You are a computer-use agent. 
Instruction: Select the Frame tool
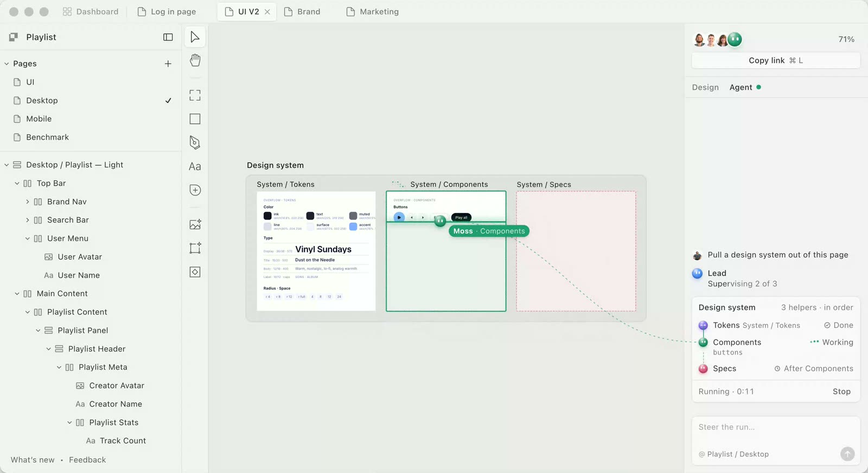click(x=195, y=96)
